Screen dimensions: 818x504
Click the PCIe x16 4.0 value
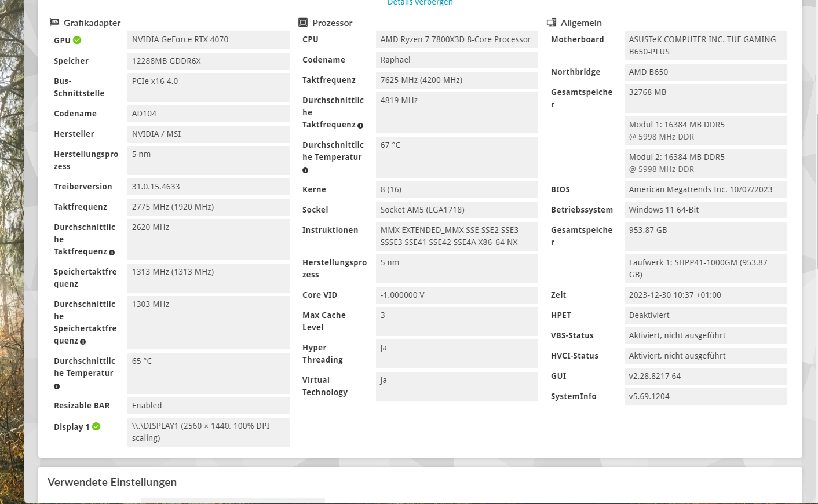click(209, 87)
